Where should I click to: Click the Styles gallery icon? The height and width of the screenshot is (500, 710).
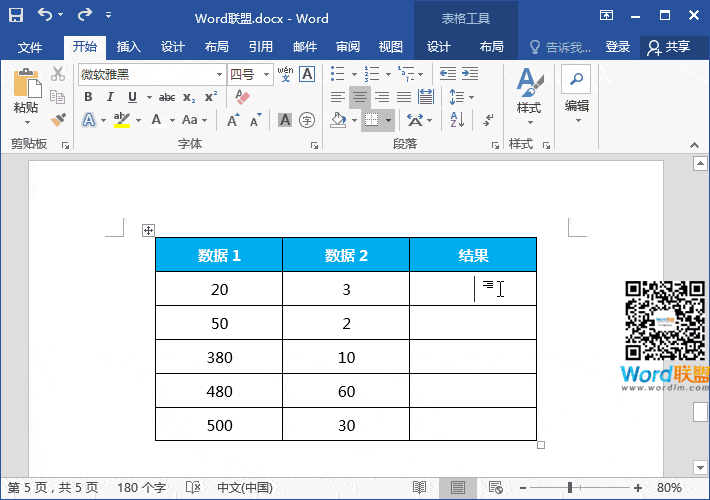pyautogui.click(x=529, y=82)
